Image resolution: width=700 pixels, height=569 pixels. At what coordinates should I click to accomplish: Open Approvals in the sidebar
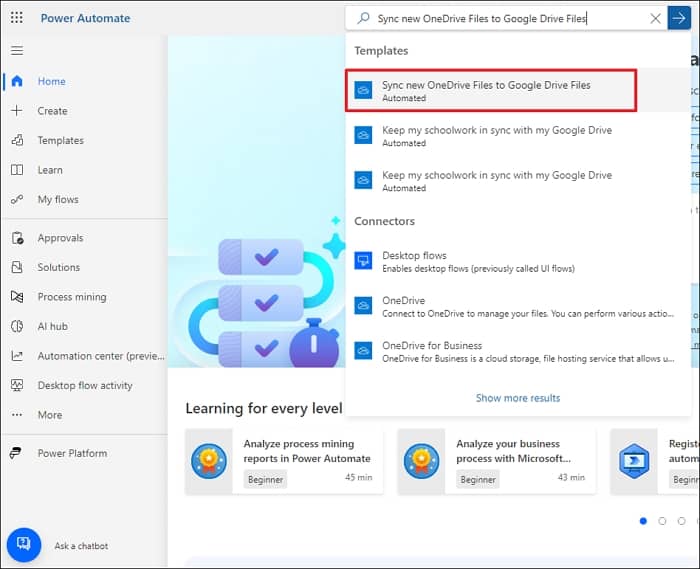[x=85, y=238]
